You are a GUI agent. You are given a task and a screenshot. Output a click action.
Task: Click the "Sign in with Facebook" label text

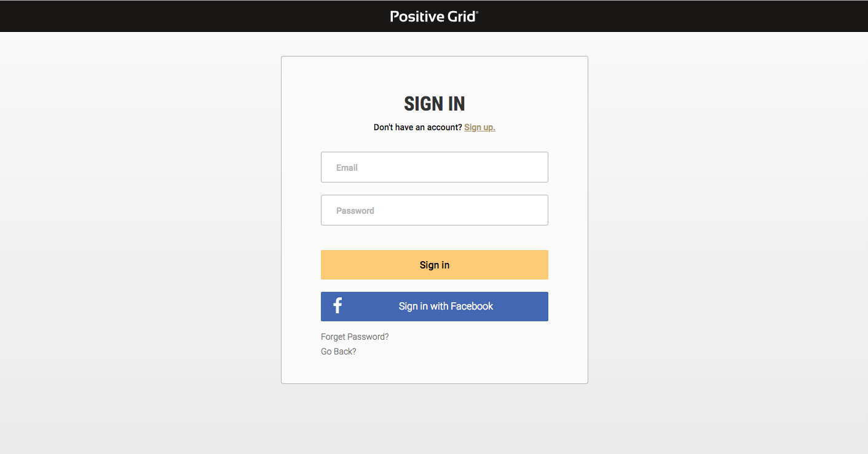click(446, 306)
